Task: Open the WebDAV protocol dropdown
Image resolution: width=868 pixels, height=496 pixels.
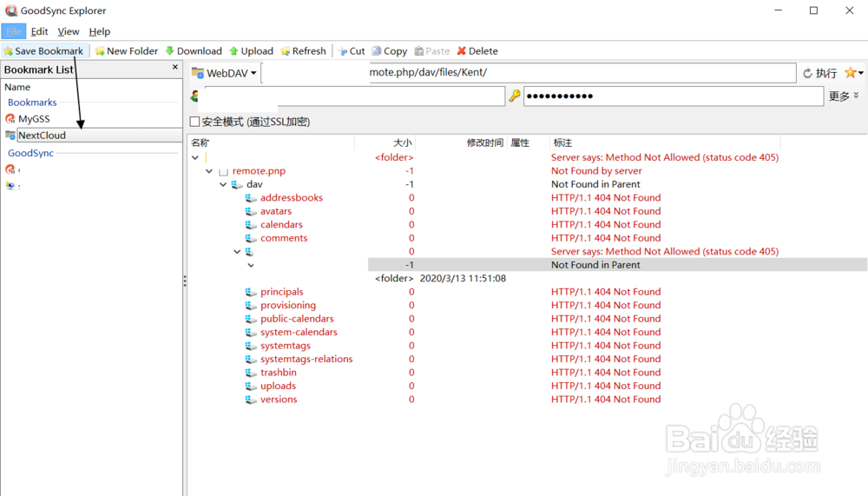Action: [225, 73]
